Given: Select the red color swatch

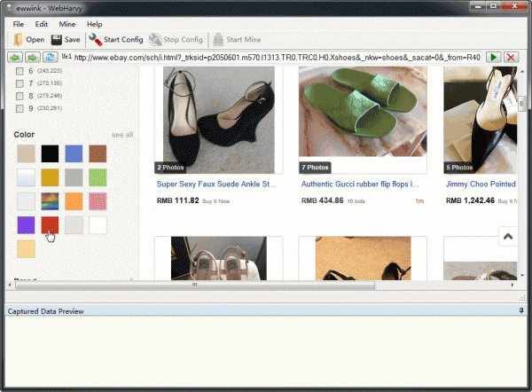Looking at the screenshot, I should point(50,225).
